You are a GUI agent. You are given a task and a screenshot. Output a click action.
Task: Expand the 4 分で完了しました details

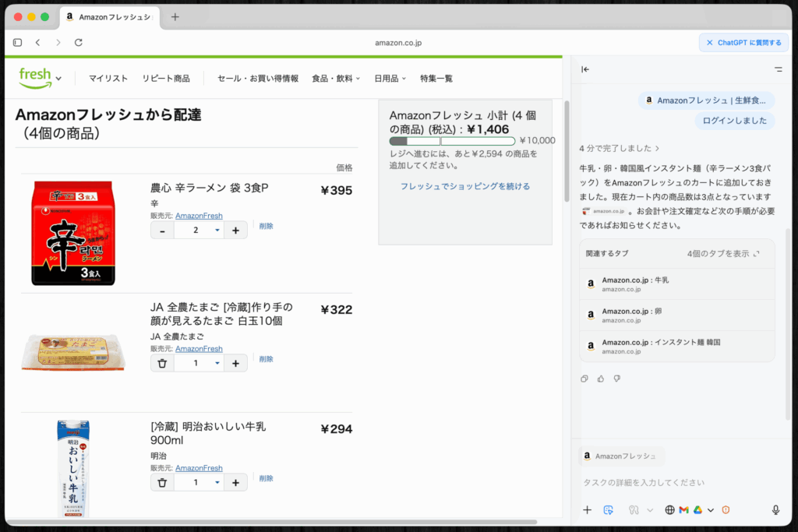(620, 148)
